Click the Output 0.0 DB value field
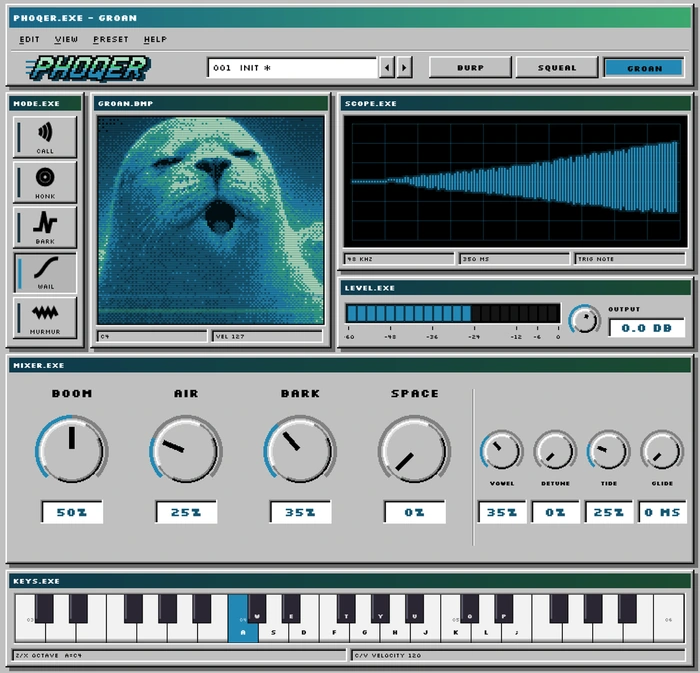 647,328
